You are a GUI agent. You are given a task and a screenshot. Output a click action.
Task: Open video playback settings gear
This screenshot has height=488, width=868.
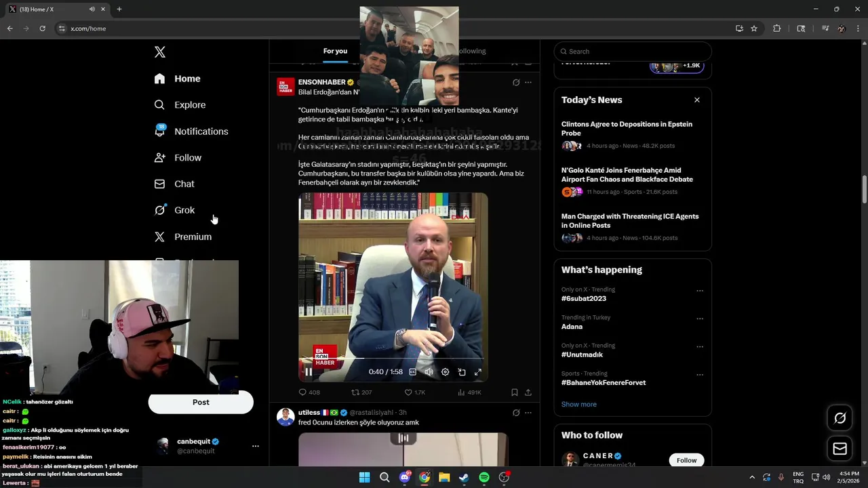tap(445, 371)
